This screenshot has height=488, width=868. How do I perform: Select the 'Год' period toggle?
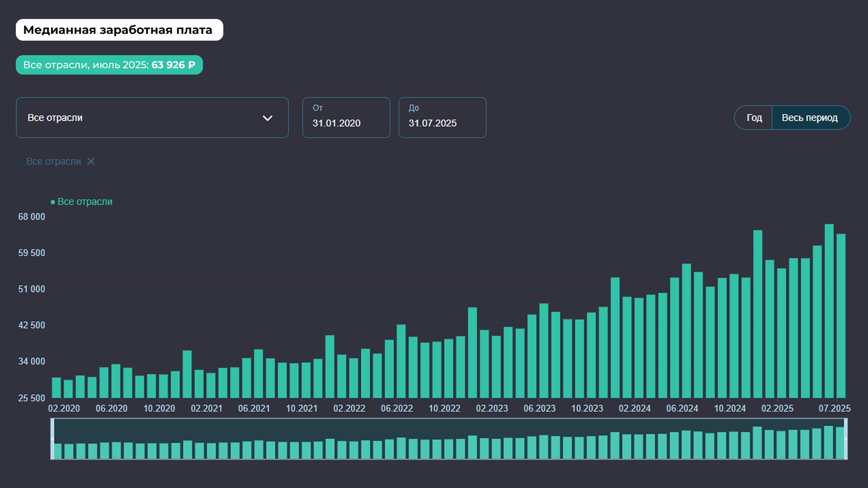[754, 117]
